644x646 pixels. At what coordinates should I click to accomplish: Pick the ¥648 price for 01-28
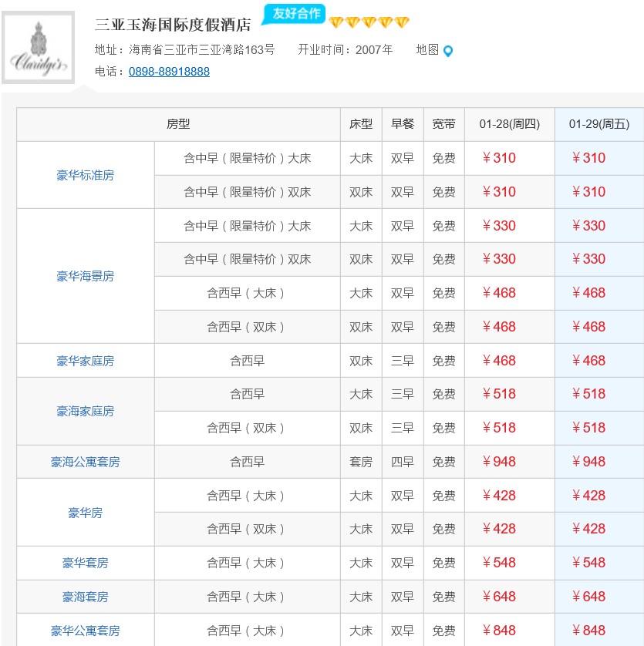point(499,597)
